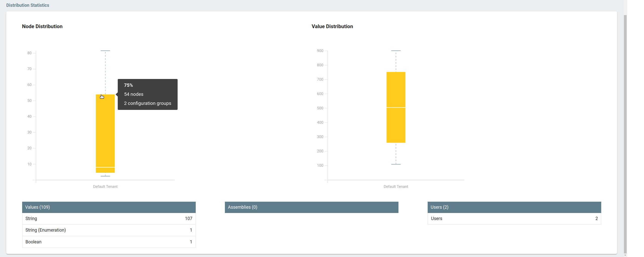Expand the Values (109) table header
This screenshot has height=257, width=644.
109,207
